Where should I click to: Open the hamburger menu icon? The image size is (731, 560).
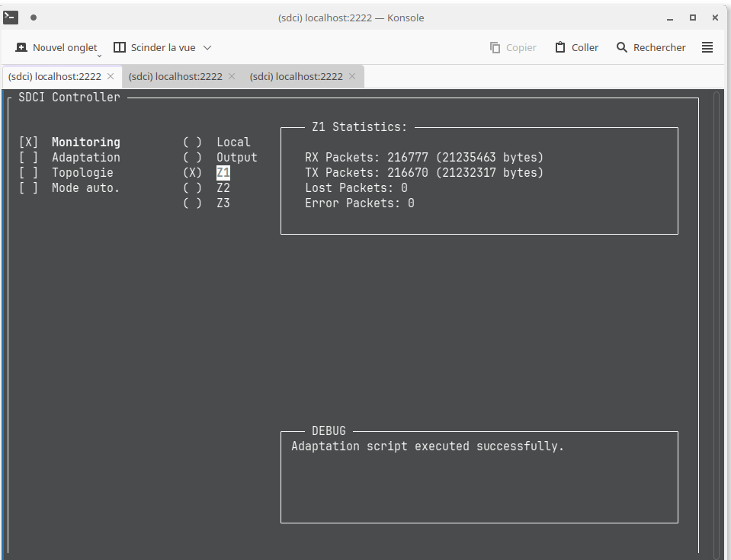(707, 47)
